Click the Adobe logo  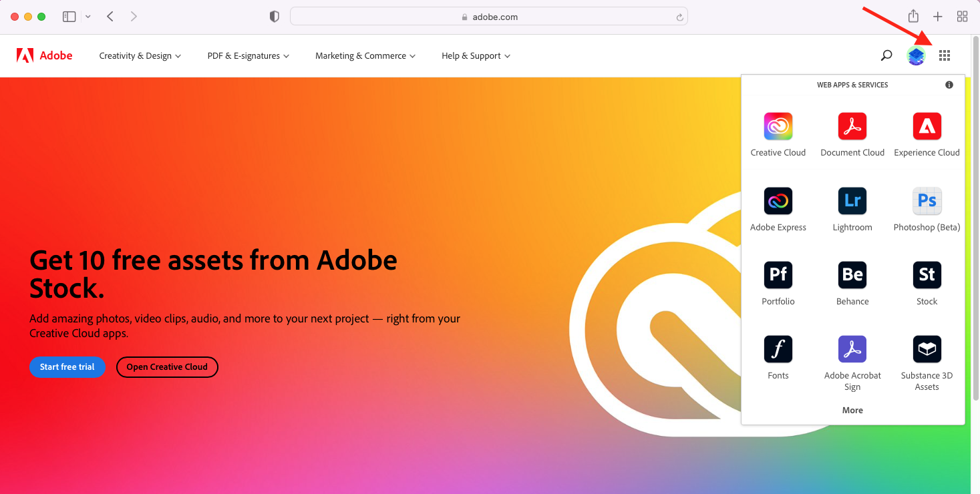click(x=45, y=55)
